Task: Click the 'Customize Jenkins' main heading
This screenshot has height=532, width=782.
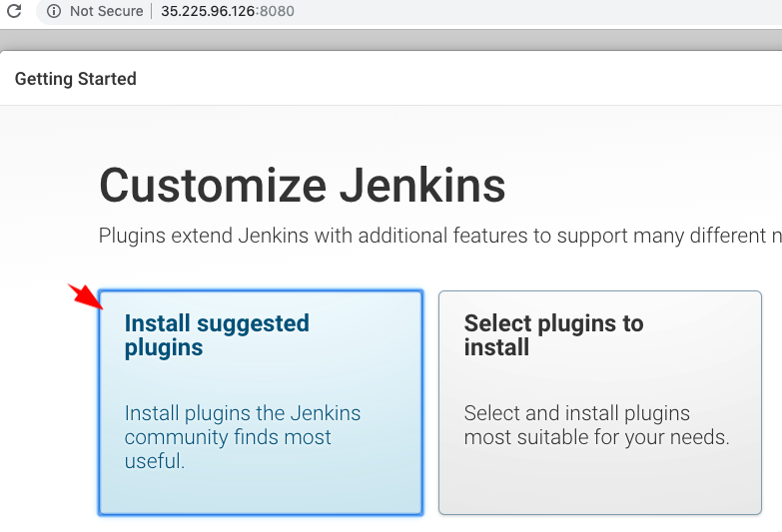Action: click(x=302, y=186)
